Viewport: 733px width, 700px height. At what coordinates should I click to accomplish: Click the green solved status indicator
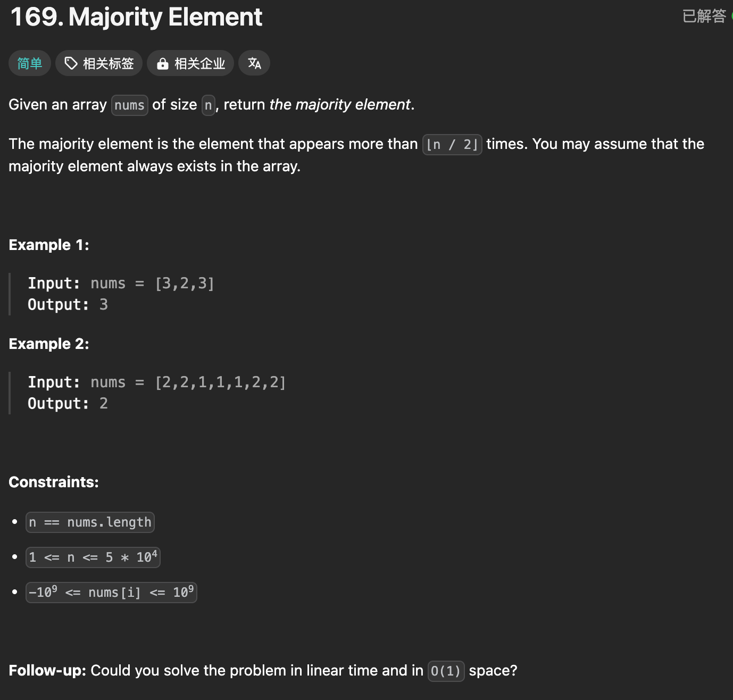[x=731, y=16]
